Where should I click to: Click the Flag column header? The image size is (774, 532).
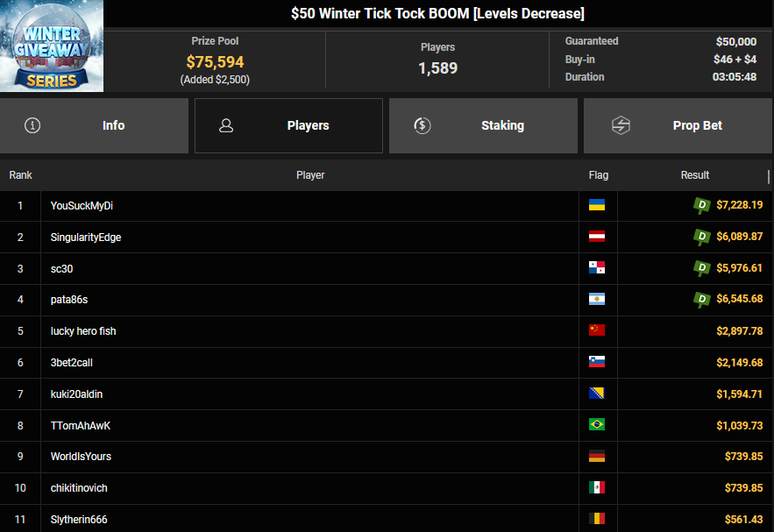[x=599, y=175]
